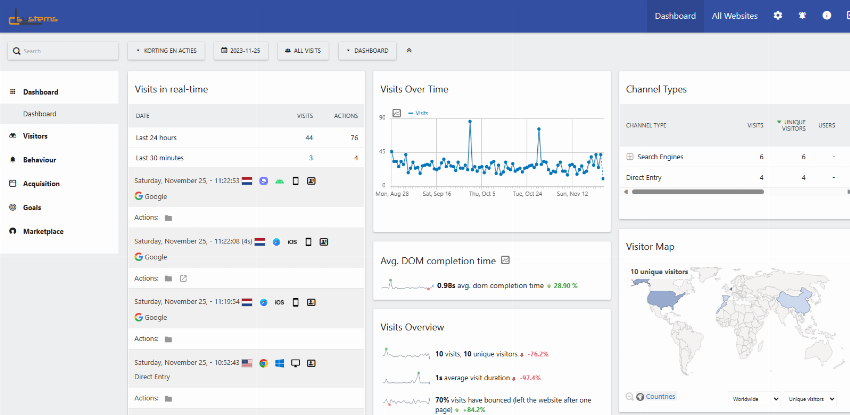
Task: Click the Windows OS icon on the 10:52:43 visit
Action: coord(279,363)
